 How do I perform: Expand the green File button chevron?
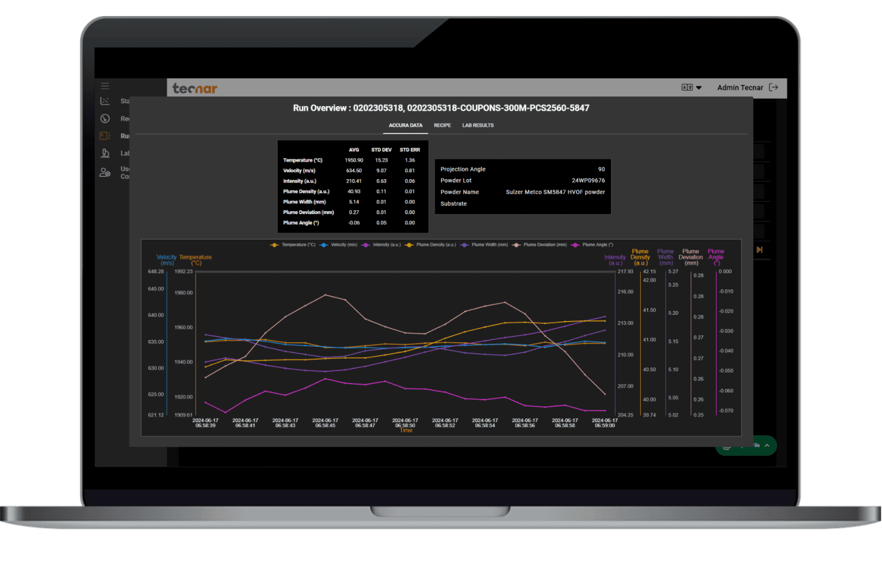767,446
